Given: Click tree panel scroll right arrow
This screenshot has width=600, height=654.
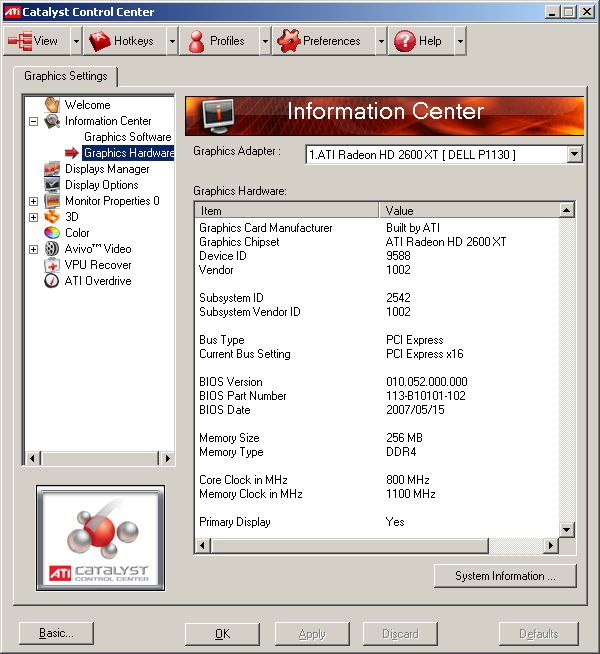Looking at the screenshot, I should tap(167, 458).
